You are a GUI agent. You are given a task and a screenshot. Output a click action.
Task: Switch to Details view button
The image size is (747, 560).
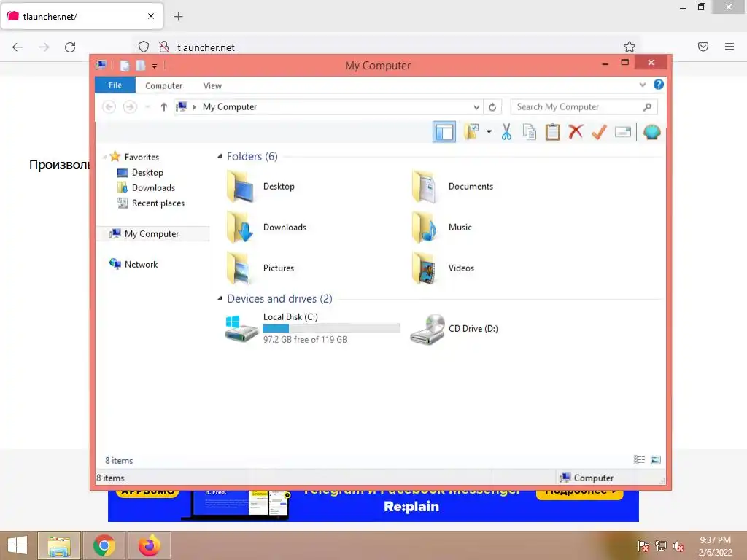click(639, 460)
